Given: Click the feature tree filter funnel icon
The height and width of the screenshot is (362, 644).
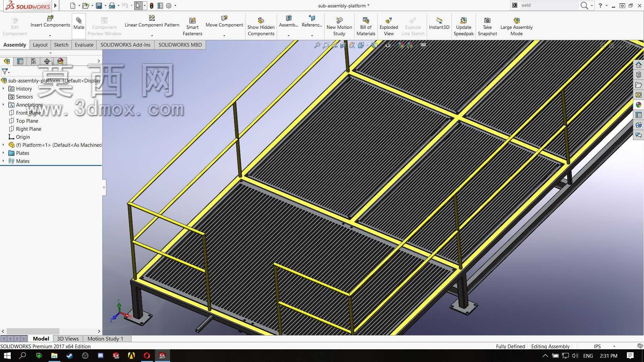Looking at the screenshot, I should click(5, 71).
